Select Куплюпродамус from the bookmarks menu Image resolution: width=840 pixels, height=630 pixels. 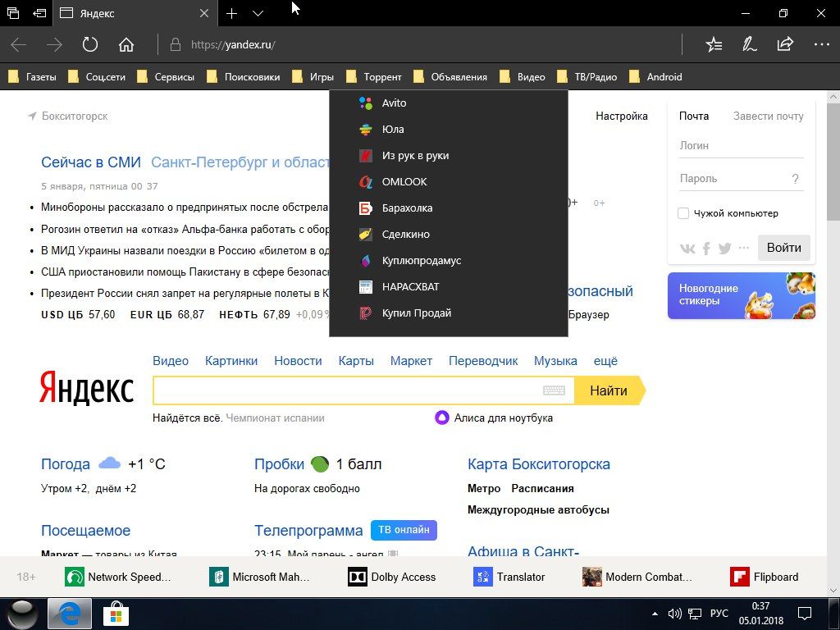pyautogui.click(x=449, y=260)
